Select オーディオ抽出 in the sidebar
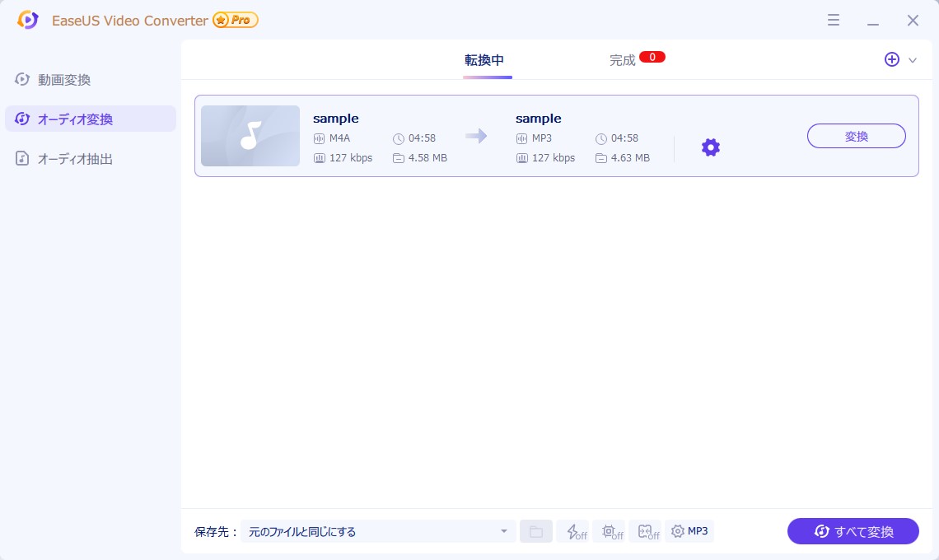 [75, 159]
